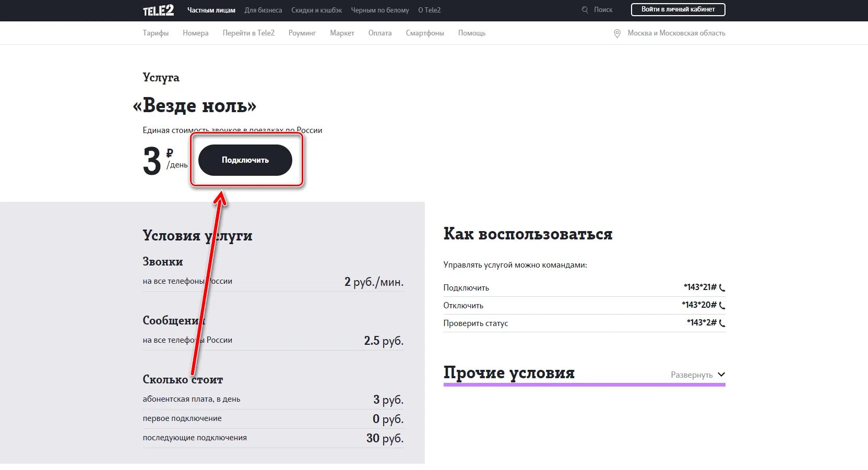Screen dimensions: 868x470
Task: Click the Отключить label
Action: pyautogui.click(x=463, y=306)
